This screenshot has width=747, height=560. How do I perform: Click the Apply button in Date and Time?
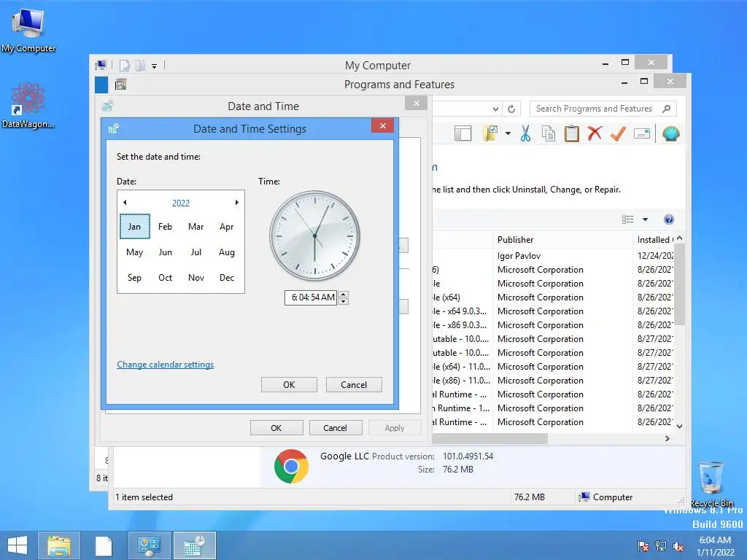click(395, 427)
